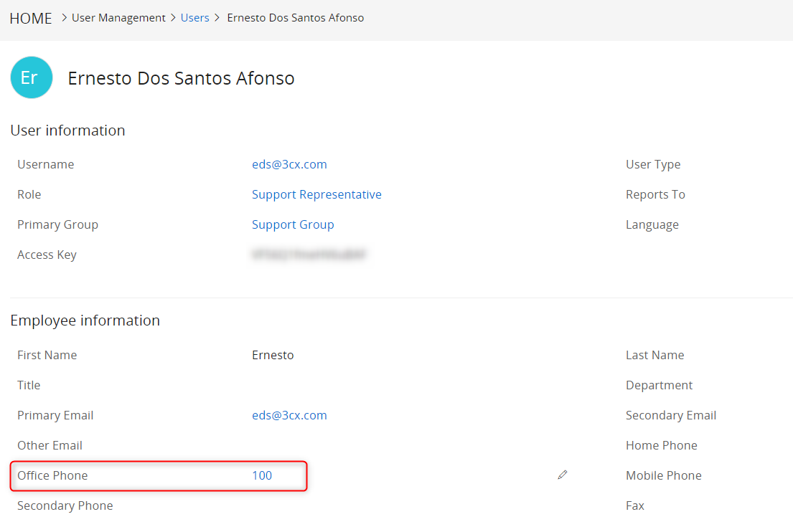The image size is (793, 532).
Task: Click the Reports To field label
Action: tap(655, 194)
